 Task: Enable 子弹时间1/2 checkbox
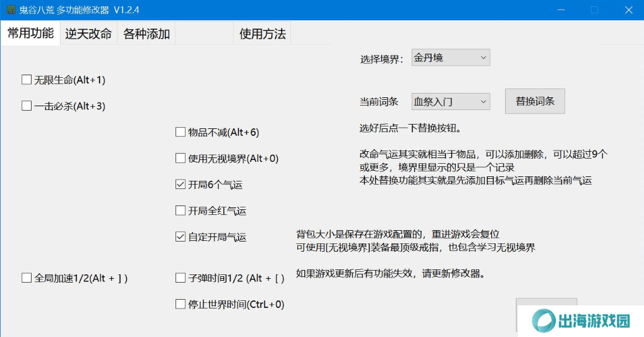coord(181,278)
